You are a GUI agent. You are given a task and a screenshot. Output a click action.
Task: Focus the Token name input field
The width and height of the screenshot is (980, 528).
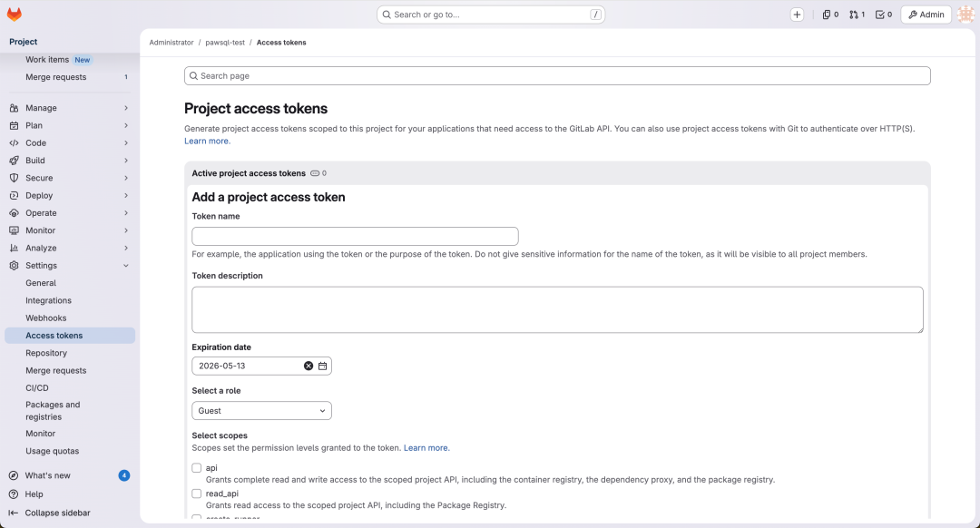(x=355, y=236)
